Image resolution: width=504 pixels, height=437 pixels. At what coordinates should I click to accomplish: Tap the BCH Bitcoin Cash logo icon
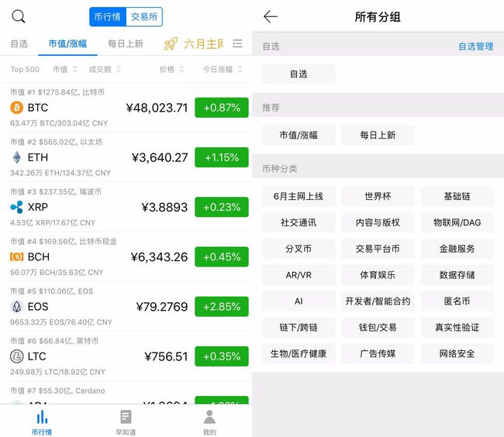(17, 257)
